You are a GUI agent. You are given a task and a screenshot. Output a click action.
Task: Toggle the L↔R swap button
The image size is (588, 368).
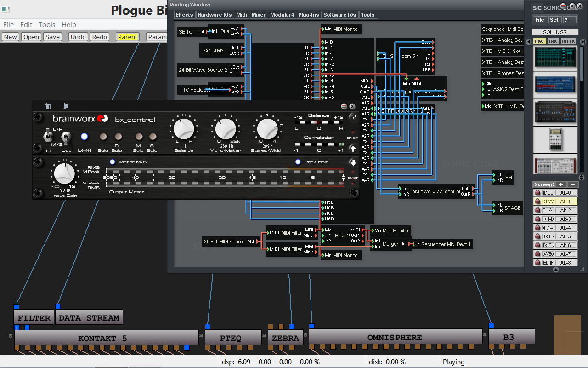click(84, 136)
